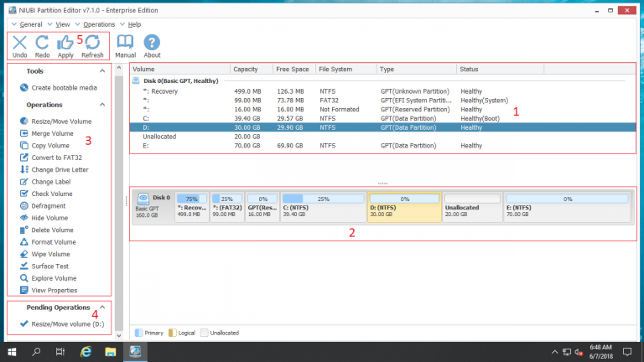Select the C: (NTFS) block in the disk map
The width and height of the screenshot is (644, 362).
point(323,207)
